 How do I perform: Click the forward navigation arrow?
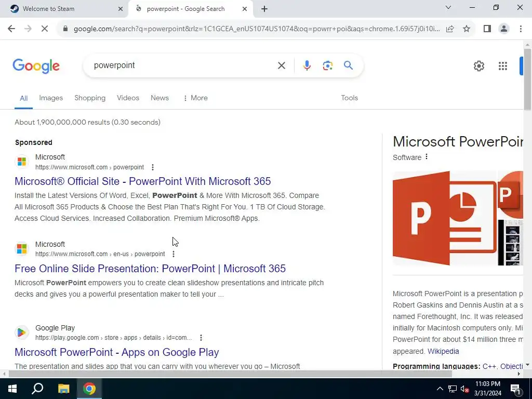coord(28,29)
